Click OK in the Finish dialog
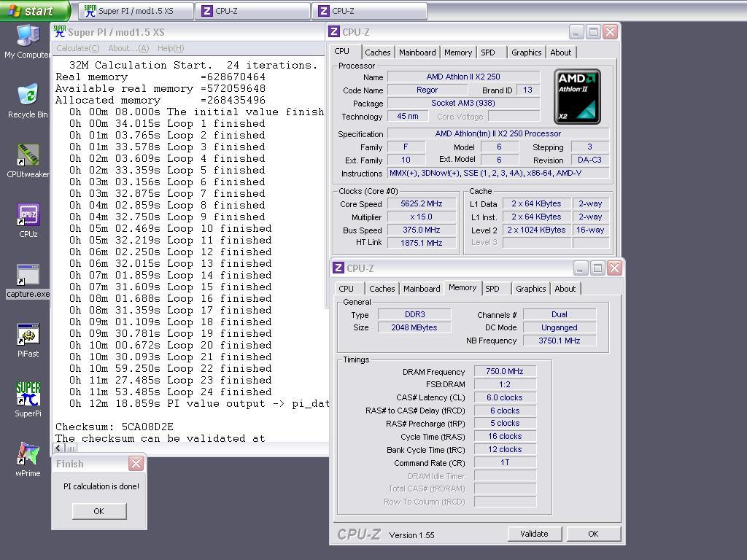This screenshot has width=747, height=560. [99, 511]
